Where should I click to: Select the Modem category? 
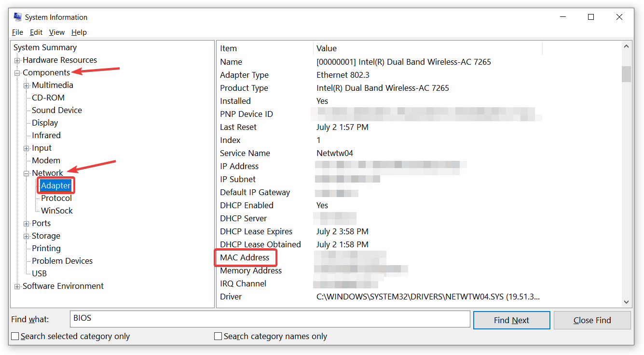point(46,160)
